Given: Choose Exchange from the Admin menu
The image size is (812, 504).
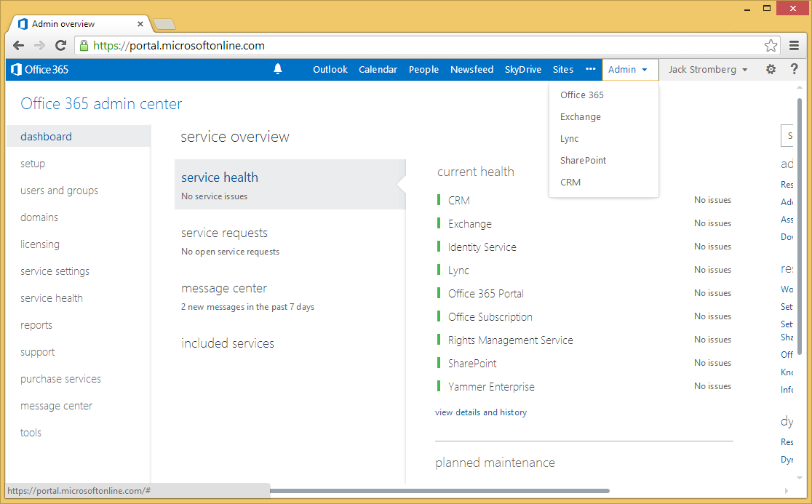Looking at the screenshot, I should pos(581,117).
